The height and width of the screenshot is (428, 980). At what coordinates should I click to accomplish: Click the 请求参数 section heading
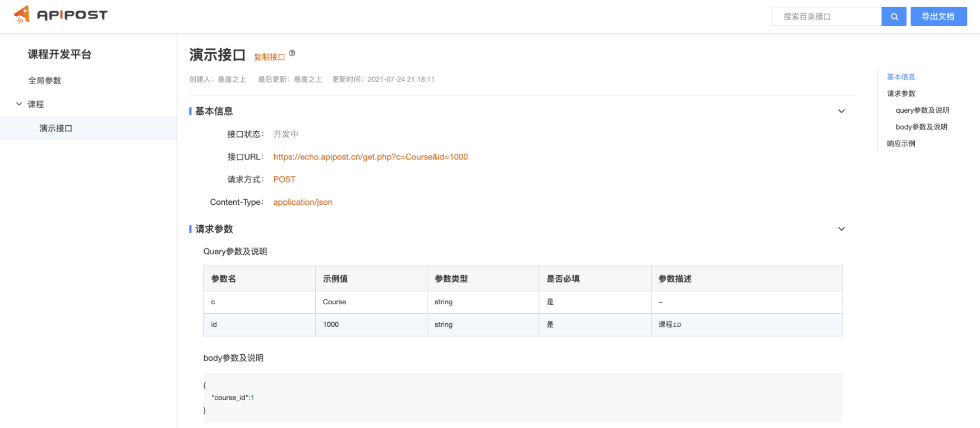tap(214, 229)
